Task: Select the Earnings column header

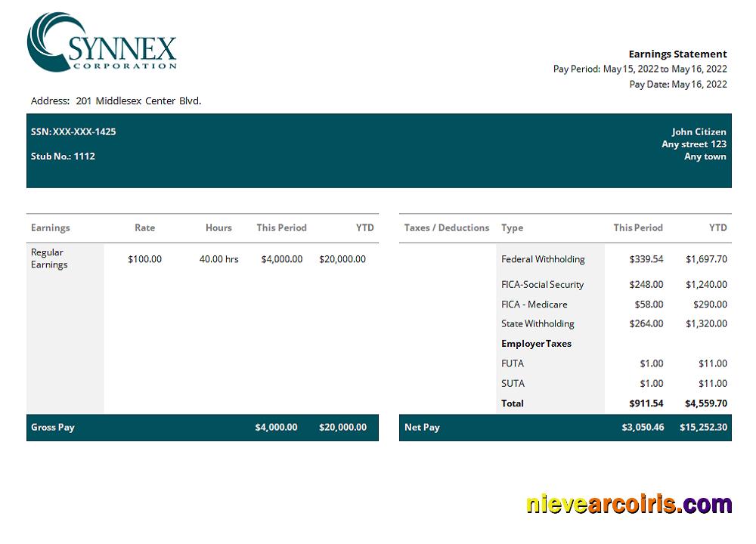Action: (50, 227)
